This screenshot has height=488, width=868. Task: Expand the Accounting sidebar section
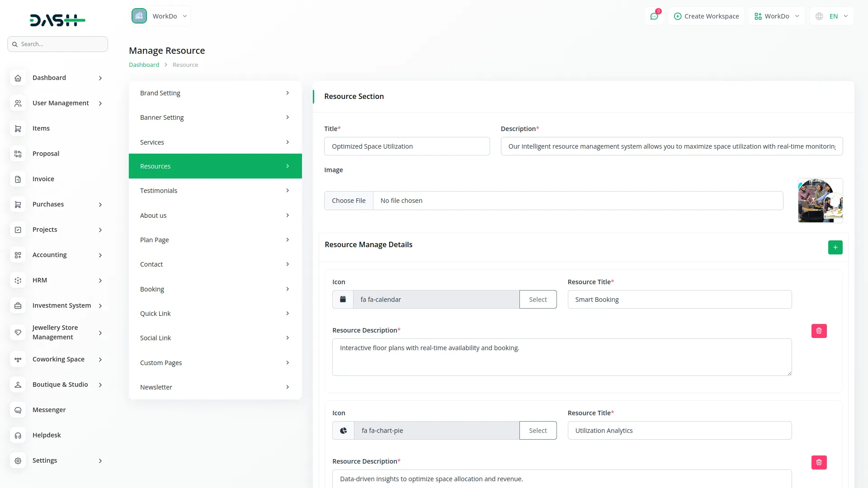57,255
